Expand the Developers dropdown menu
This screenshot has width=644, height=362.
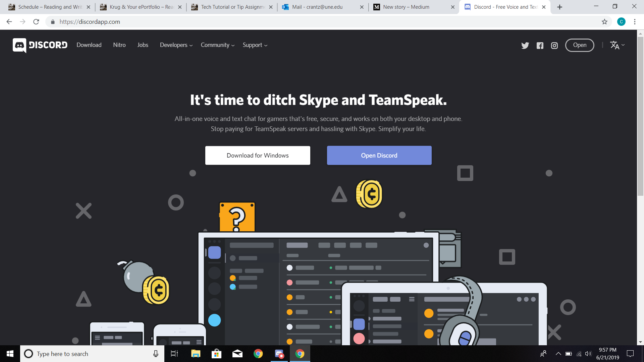point(176,45)
